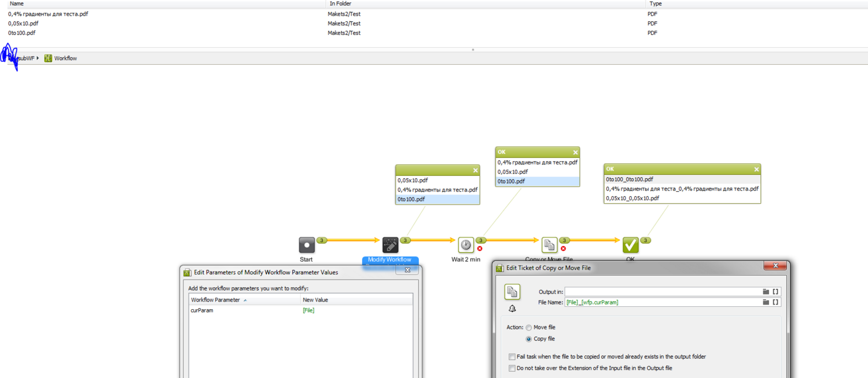
Task: Sort by the Workflow Parameter column header
Action: pyautogui.click(x=245, y=300)
